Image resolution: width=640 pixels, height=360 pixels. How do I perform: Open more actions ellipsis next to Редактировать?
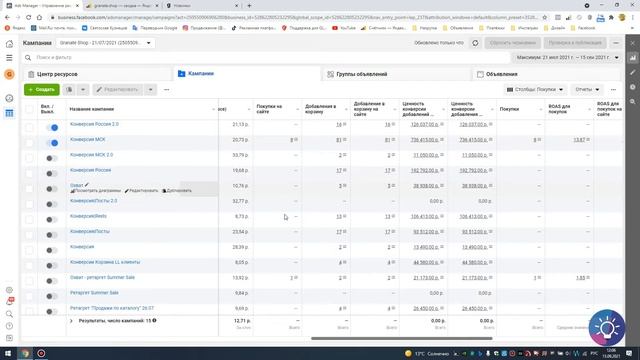[x=167, y=89]
